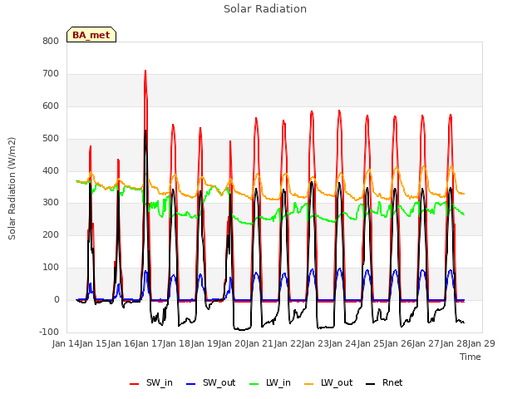532x399 pixels.
Task: Click the 700 y-axis tick label
Action: click(x=51, y=74)
